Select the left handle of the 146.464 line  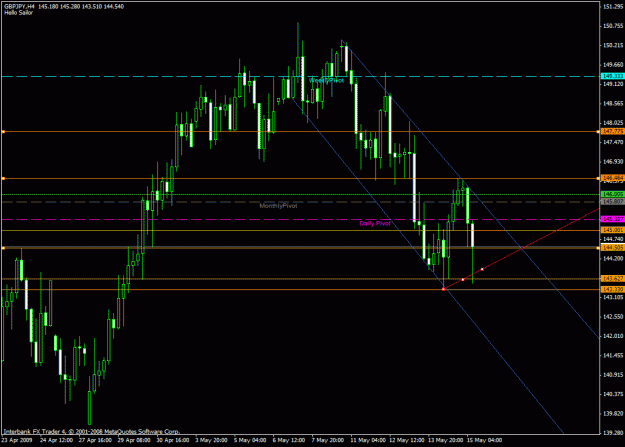click(3, 178)
